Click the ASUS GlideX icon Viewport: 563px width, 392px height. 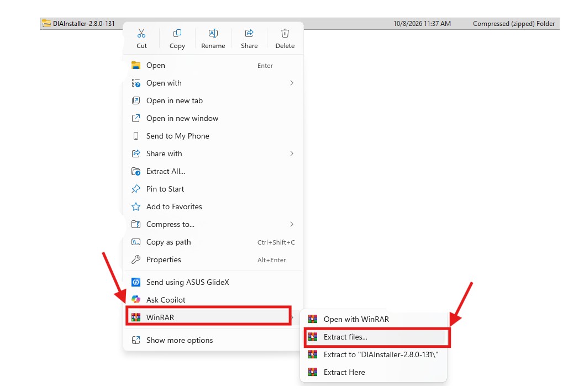(136, 282)
